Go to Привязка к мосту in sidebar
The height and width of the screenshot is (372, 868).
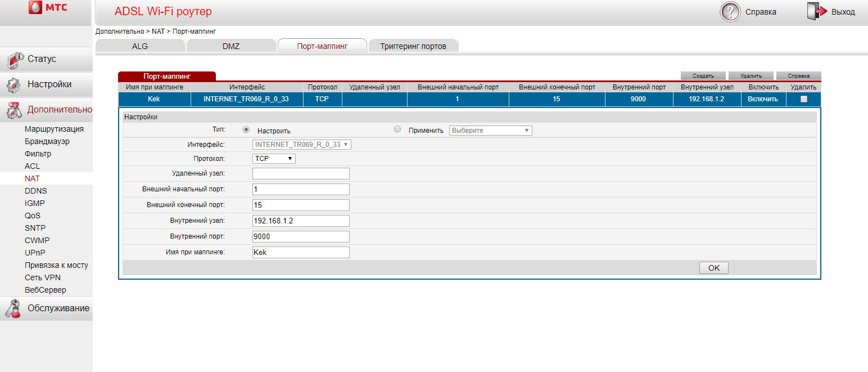click(x=56, y=265)
